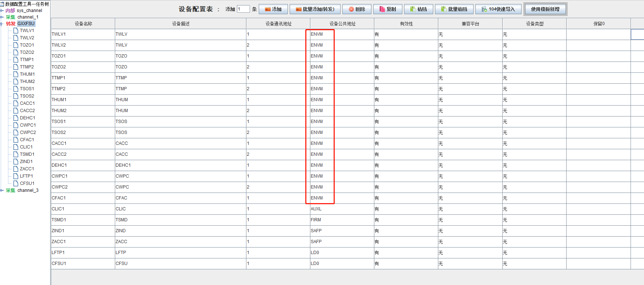The image size is (644, 285).
Task: Click the file icon next to TTMP1
Action: 16,60
